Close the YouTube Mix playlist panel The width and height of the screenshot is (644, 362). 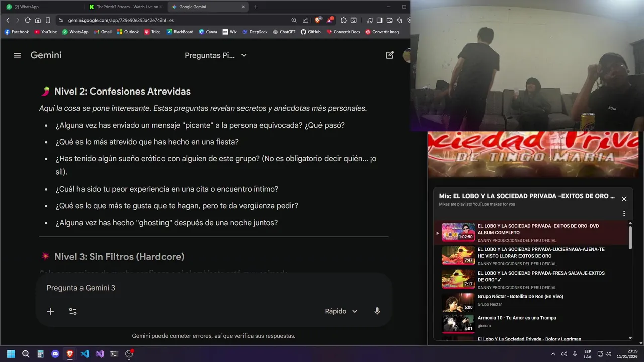click(624, 199)
